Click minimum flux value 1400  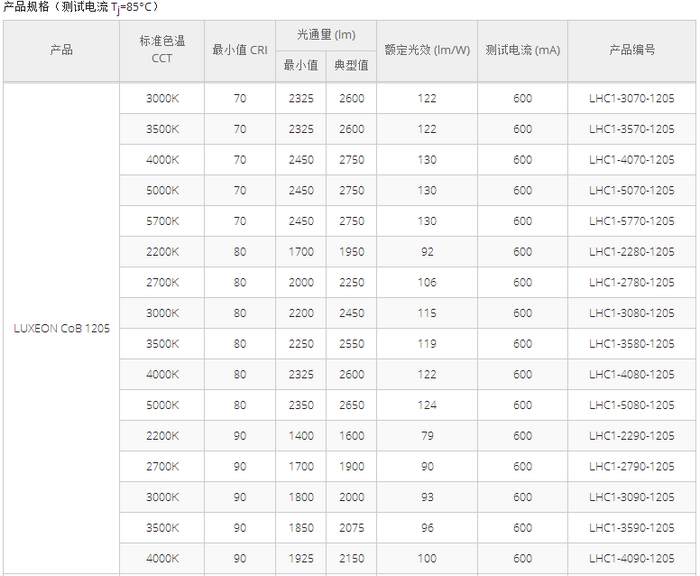click(x=301, y=436)
